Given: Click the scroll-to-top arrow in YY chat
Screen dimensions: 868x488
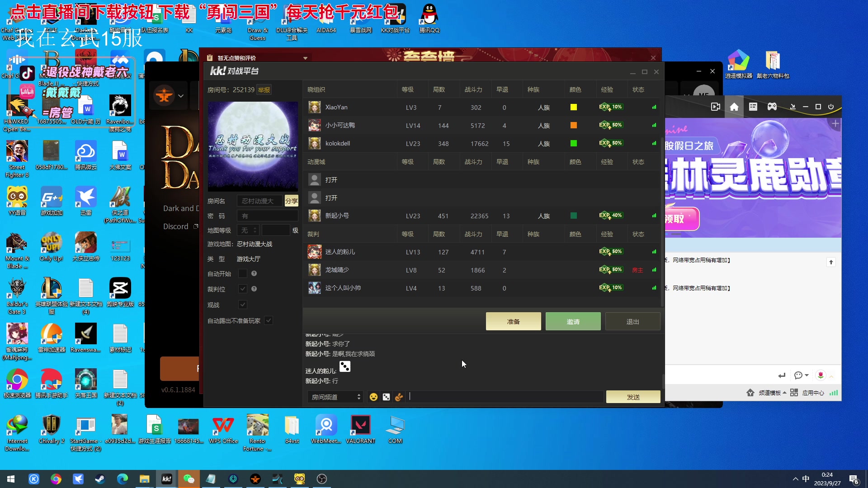Looking at the screenshot, I should 831,262.
